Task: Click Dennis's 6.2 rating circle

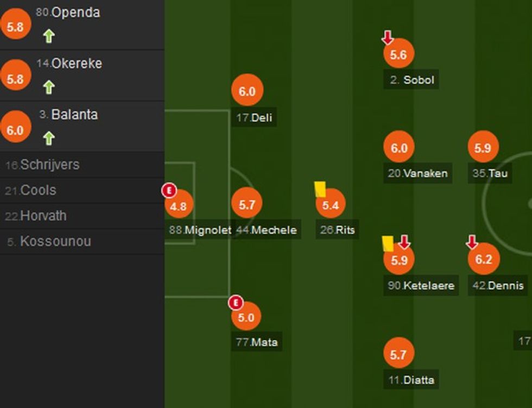Action: (x=483, y=259)
